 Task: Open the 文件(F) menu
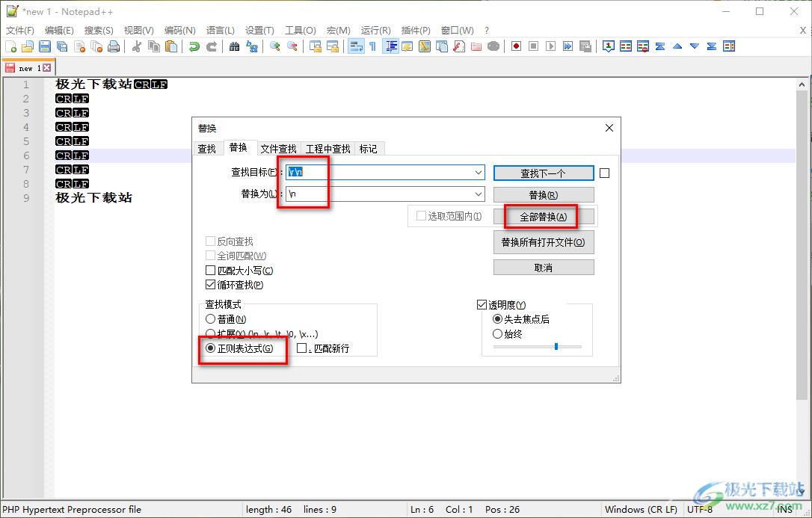tap(19, 31)
